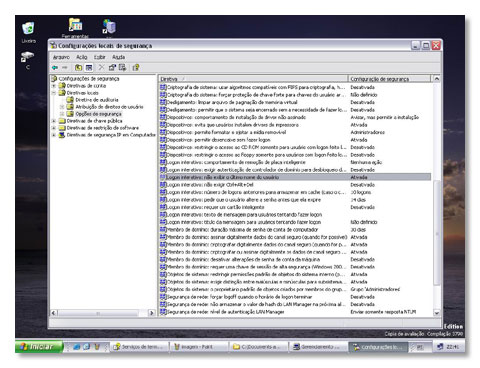Expand the Diretivas de segurança IP node
The height and width of the screenshot is (368, 480).
pos(54,135)
